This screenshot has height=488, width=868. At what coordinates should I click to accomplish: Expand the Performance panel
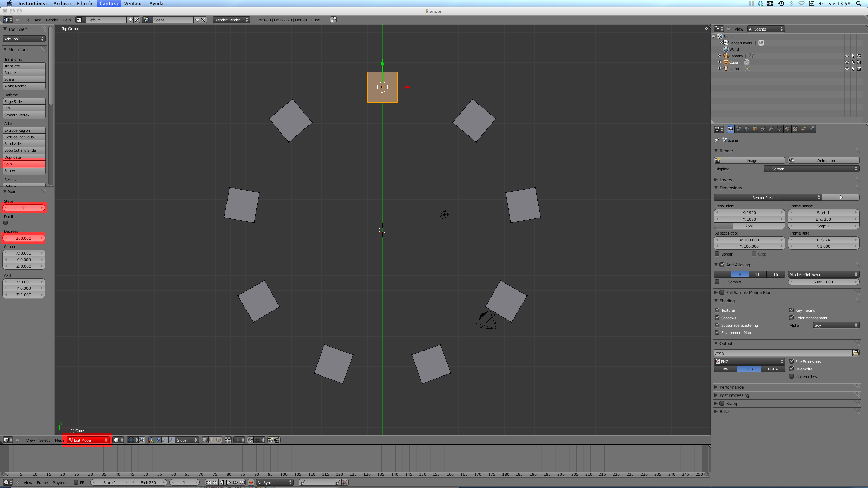(x=731, y=387)
